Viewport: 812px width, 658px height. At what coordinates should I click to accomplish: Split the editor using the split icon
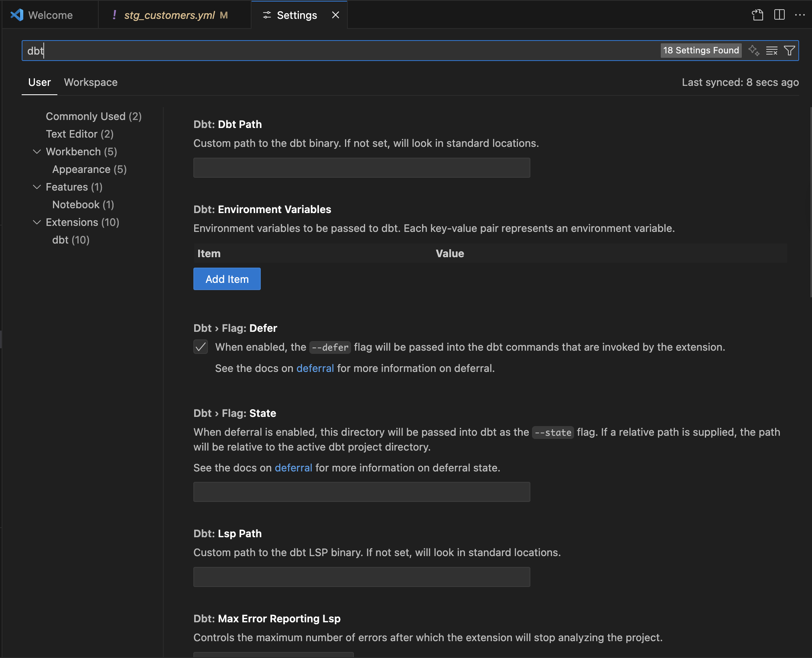click(780, 15)
